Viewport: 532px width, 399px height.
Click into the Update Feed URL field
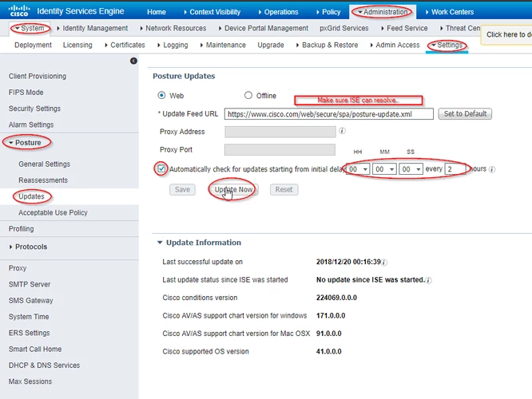pyautogui.click(x=329, y=114)
